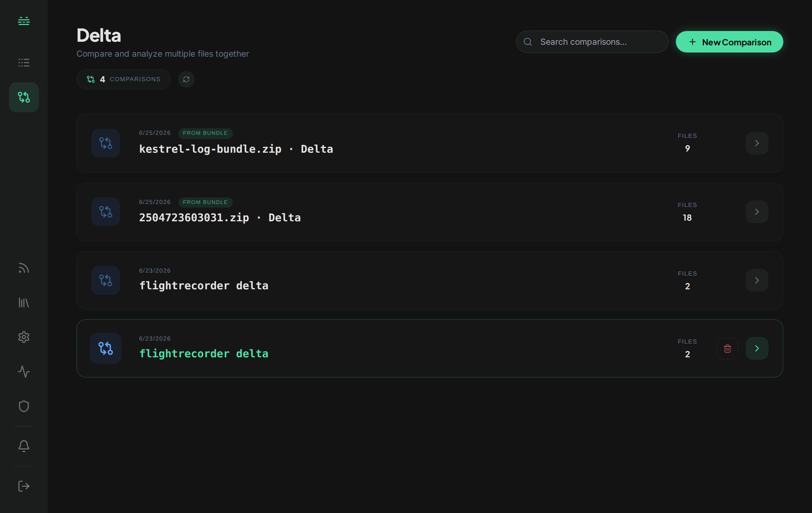Open kestrel-log-bundle.zip comparison via chevron
The image size is (812, 513).
point(757,143)
